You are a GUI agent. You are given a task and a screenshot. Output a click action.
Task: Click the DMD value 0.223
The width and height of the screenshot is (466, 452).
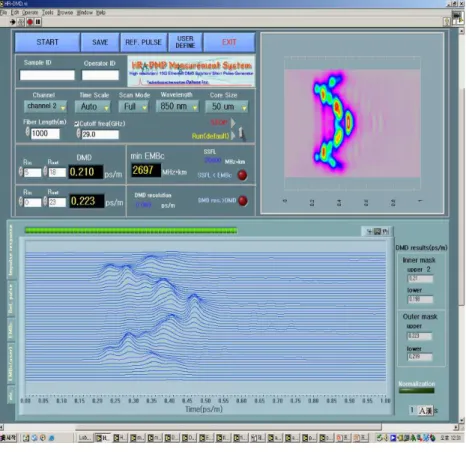87,201
